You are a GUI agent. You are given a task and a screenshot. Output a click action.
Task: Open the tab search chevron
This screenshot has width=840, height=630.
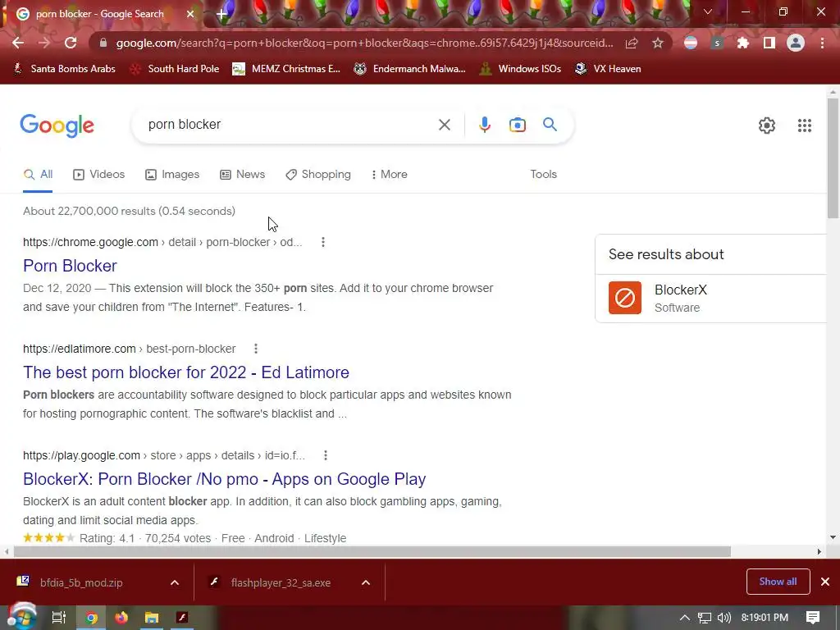pos(708,11)
